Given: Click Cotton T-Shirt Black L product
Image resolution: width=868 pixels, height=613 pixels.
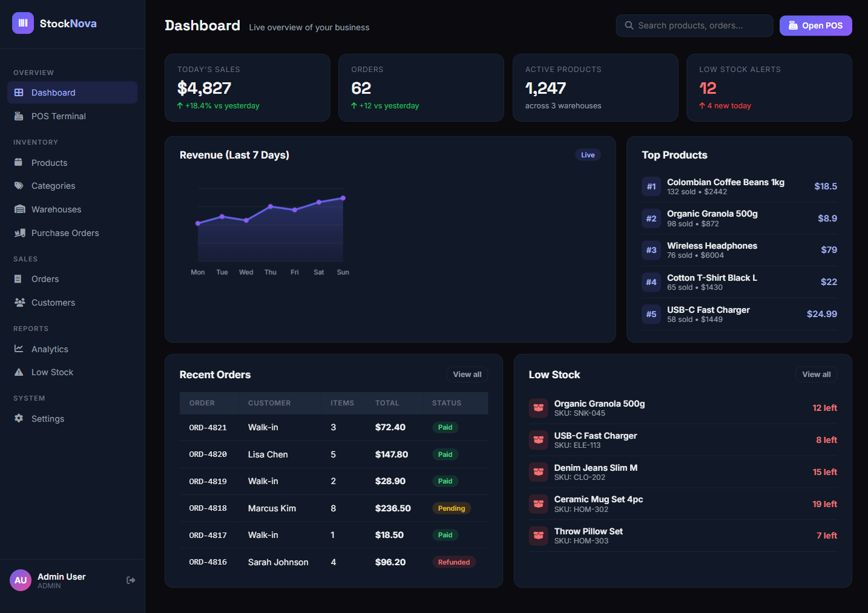Looking at the screenshot, I should coord(712,278).
